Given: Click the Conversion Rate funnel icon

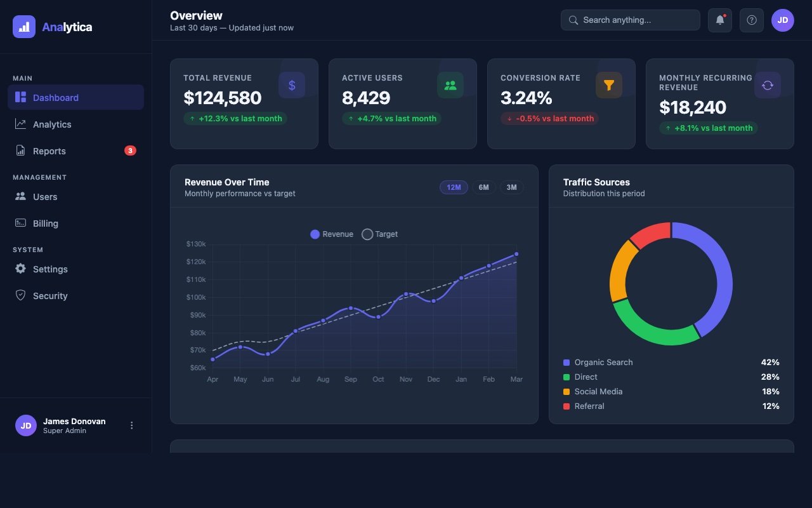Looking at the screenshot, I should (x=609, y=85).
